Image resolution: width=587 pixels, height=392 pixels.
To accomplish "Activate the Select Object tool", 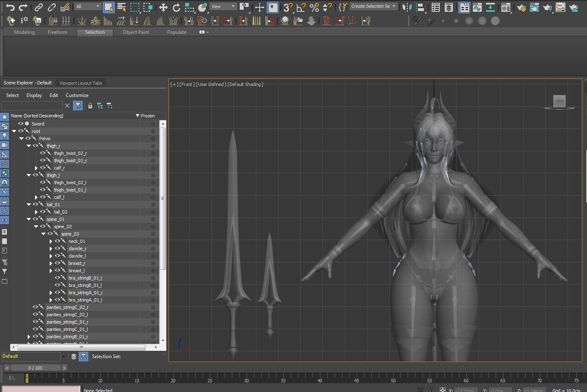I will click(x=108, y=7).
